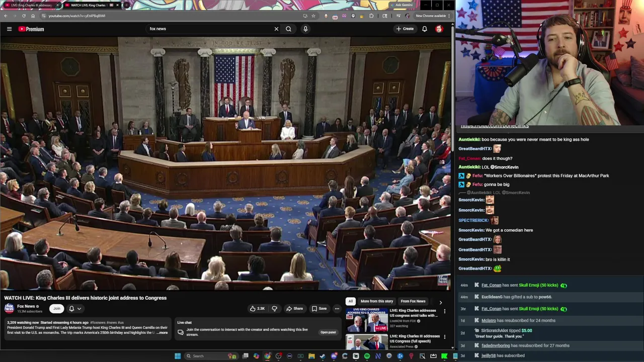Viewport: 644px width, 362px height.
Task: Select the 'From Fox News' chip
Action: 413,301
